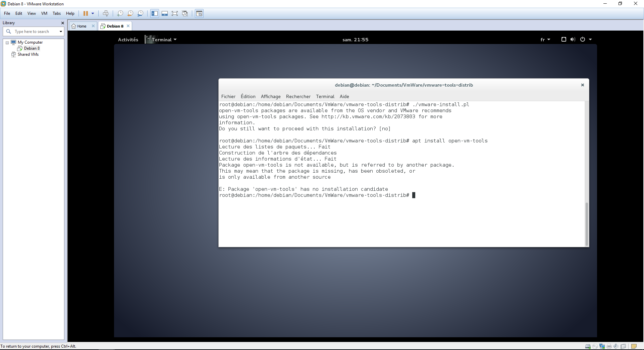Image resolution: width=644 pixels, height=350 pixels.
Task: Adjust guest volume via speaker icon
Action: (x=572, y=39)
